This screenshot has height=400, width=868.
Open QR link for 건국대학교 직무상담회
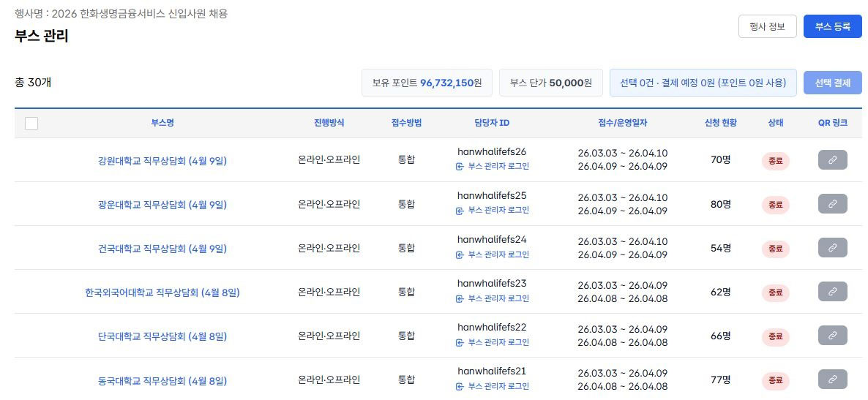coord(832,248)
